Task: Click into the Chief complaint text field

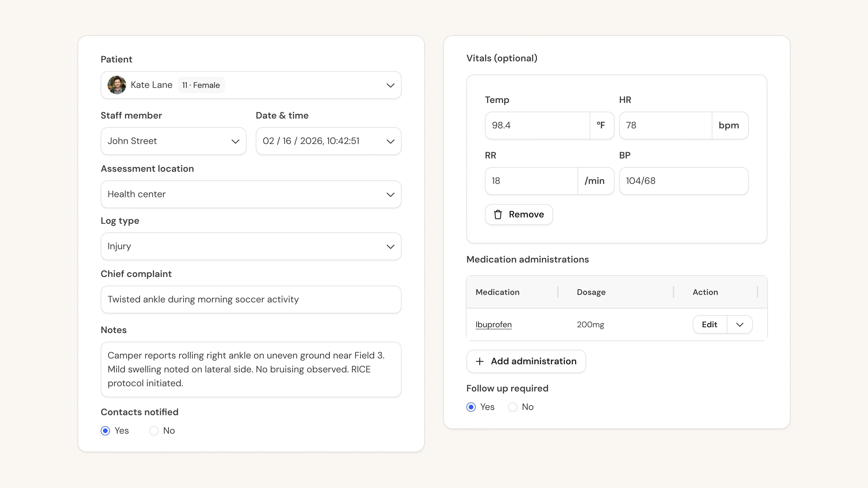Action: point(251,299)
